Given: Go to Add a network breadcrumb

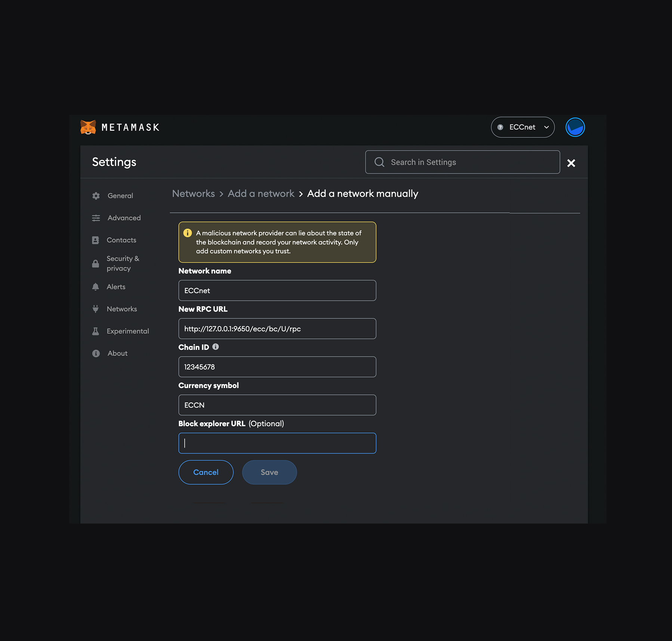Looking at the screenshot, I should click(261, 194).
